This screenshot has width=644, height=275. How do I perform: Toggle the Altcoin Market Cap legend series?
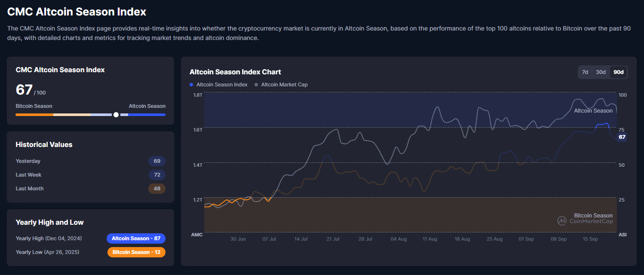coord(281,85)
